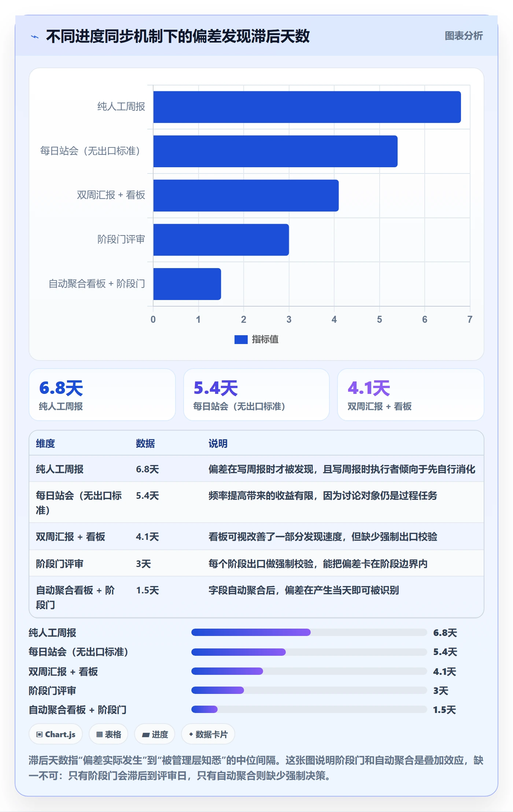Click the 纯人工周报 progress bar
This screenshot has width=513, height=812.
point(309,632)
